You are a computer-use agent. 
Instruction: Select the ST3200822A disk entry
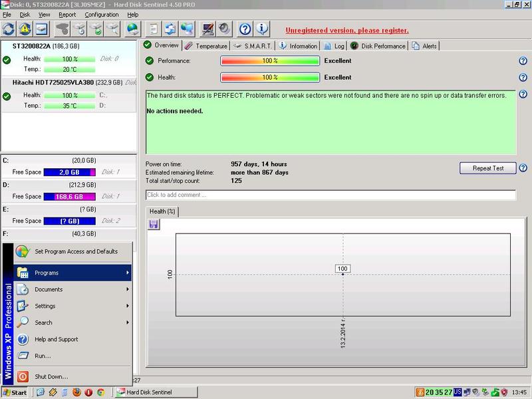[x=69, y=59]
